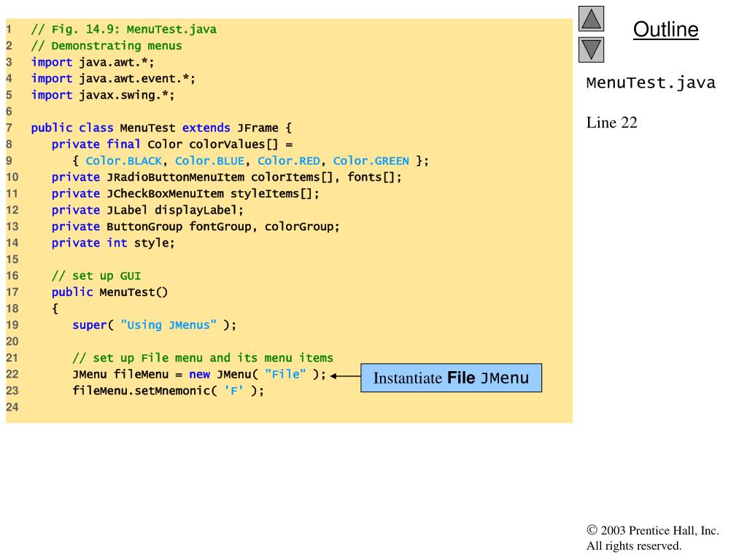Click the Color.BLUE constant
This screenshot has width=747, height=560.
(209, 161)
